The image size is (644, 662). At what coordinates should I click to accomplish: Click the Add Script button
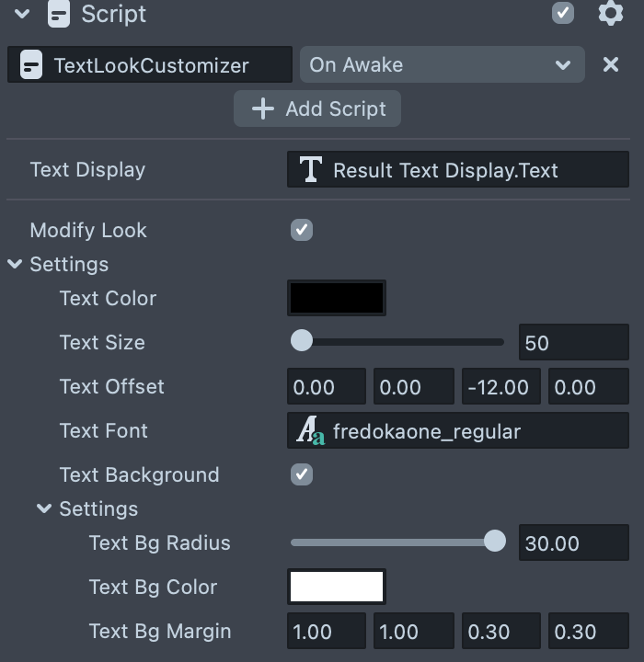click(x=317, y=108)
